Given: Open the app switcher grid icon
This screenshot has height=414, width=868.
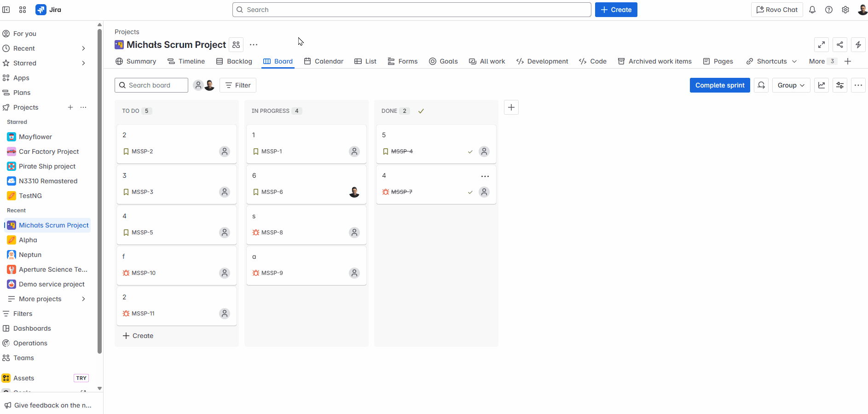Looking at the screenshot, I should click(23, 10).
